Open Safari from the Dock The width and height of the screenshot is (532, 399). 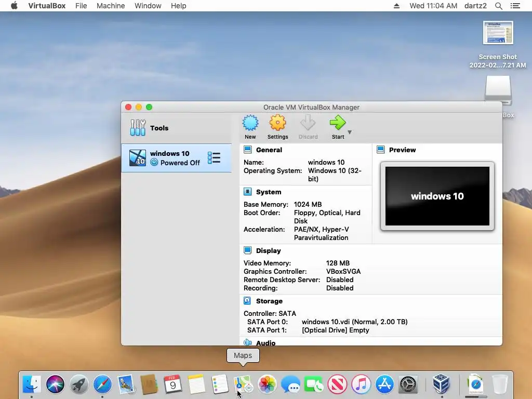(x=102, y=384)
